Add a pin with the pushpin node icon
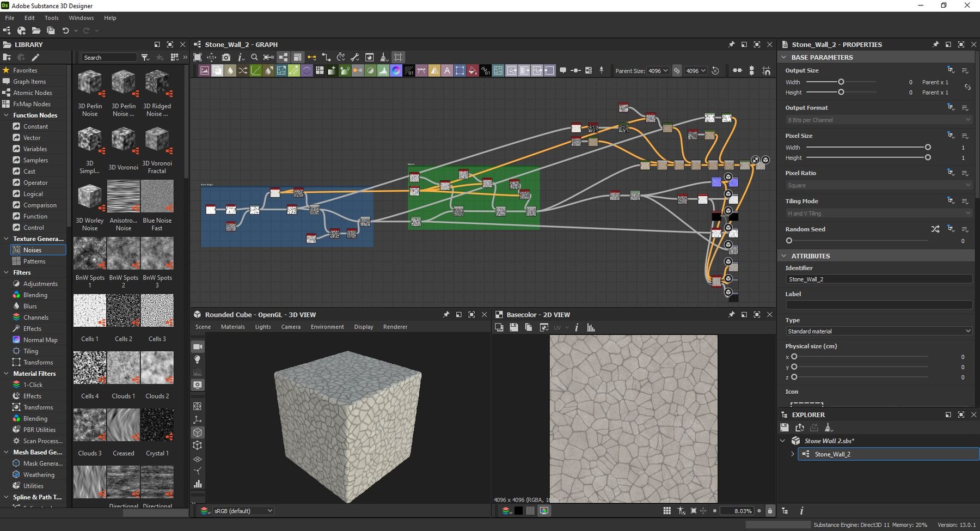 [x=601, y=70]
